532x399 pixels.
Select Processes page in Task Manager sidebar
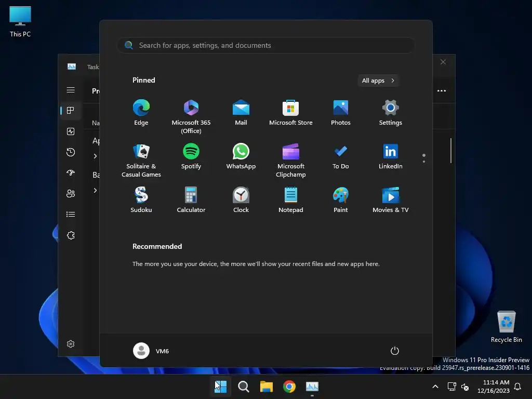[71, 111]
